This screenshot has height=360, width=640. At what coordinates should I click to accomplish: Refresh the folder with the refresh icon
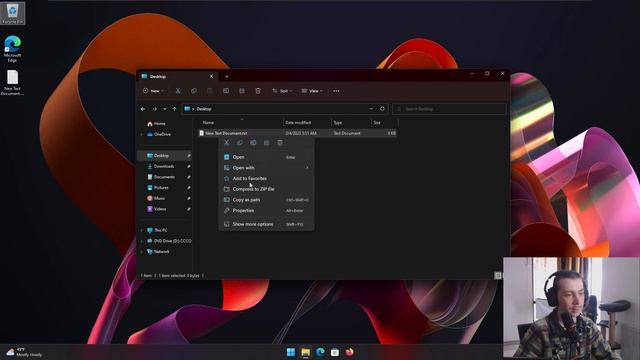pyautogui.click(x=382, y=109)
